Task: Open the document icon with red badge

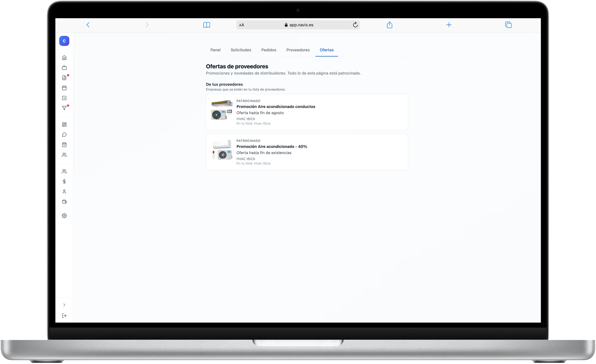Action: (x=64, y=78)
